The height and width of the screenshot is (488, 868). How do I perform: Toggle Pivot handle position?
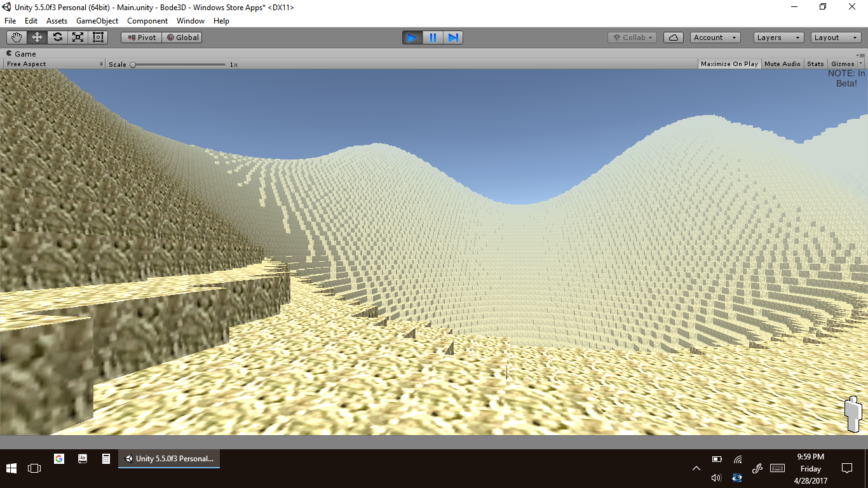142,37
